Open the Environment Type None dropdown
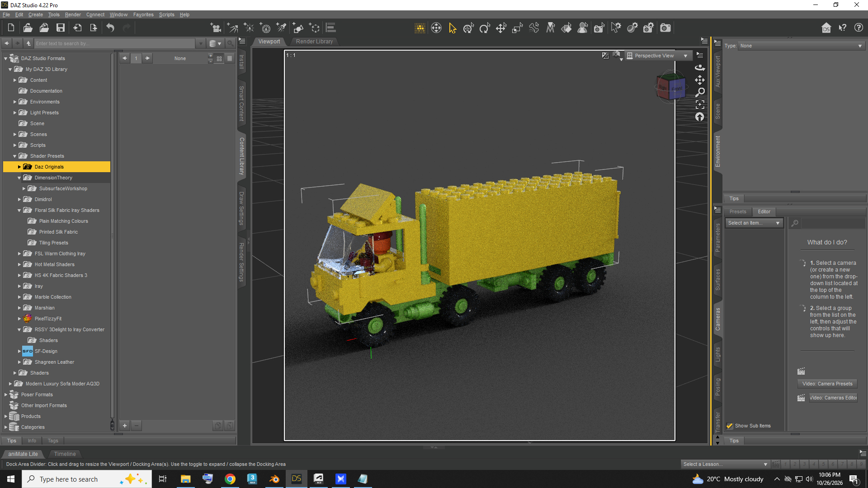Image resolution: width=868 pixels, height=488 pixels. (x=802, y=46)
